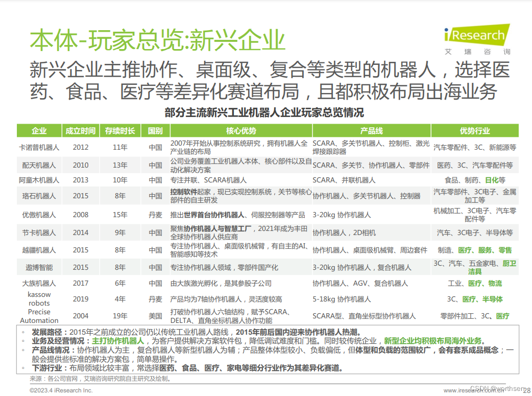Click 食品、制药、日化等 industry cell
The image size is (532, 396).
pos(475,180)
